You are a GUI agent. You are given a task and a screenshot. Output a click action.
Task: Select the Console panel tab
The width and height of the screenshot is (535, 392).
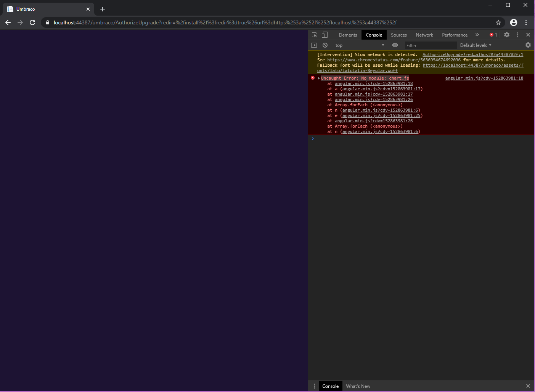coord(374,35)
